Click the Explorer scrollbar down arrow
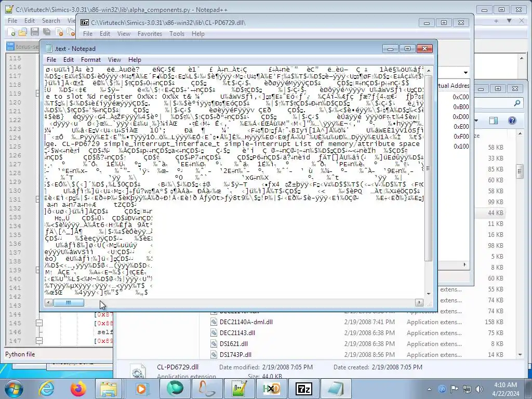This screenshot has width=532, height=399. click(x=520, y=354)
